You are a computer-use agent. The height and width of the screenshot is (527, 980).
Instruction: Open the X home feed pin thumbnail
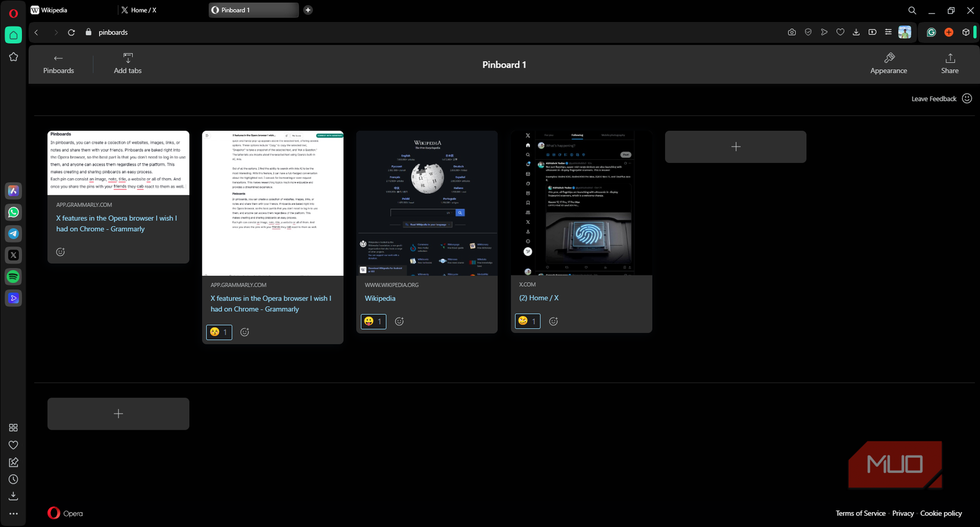581,203
